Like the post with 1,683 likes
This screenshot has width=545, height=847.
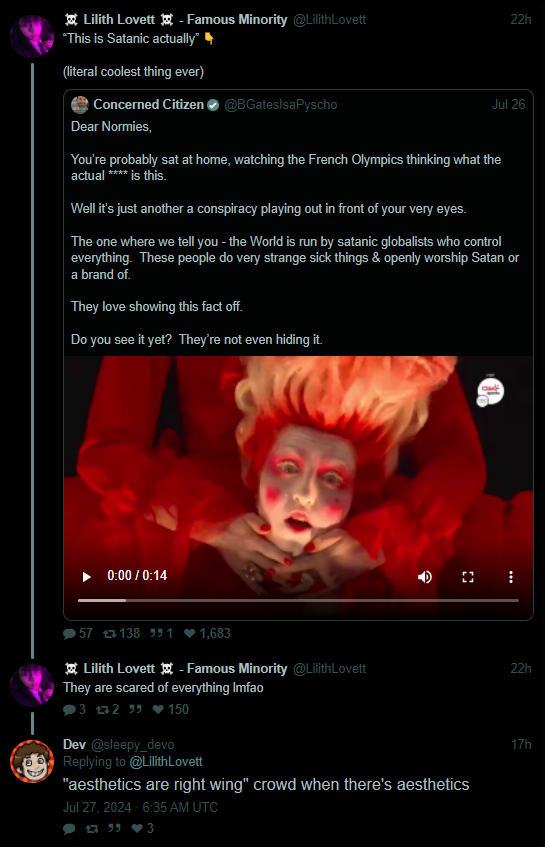pyautogui.click(x=207, y=633)
